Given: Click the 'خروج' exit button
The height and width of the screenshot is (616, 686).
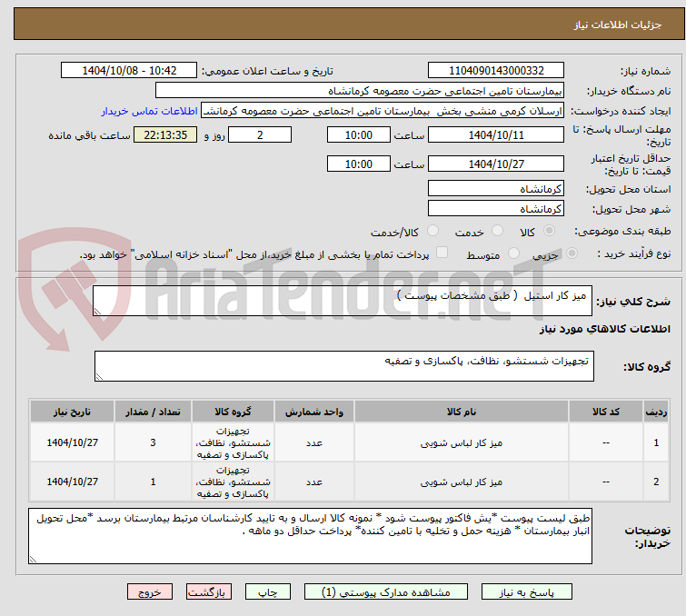Looking at the screenshot, I should (x=150, y=592).
